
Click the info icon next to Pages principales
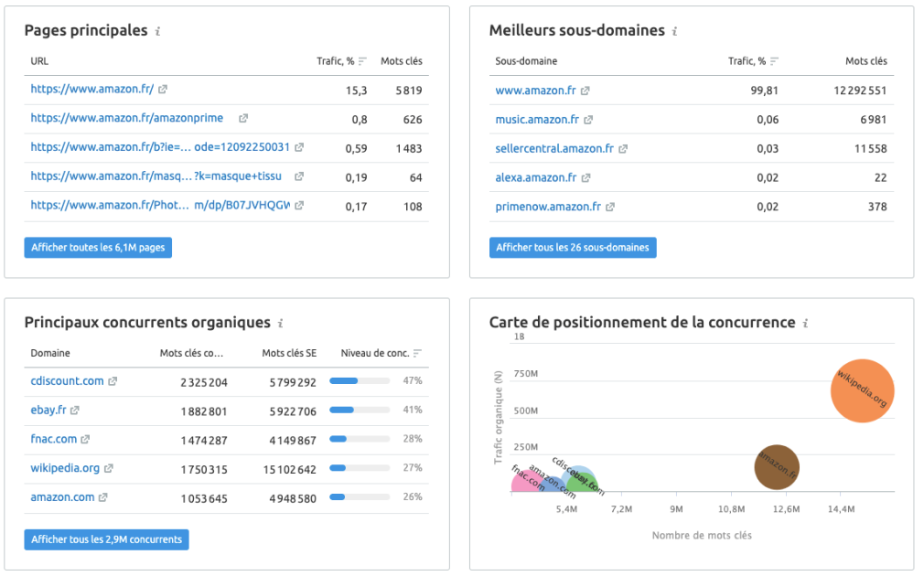coord(157,31)
